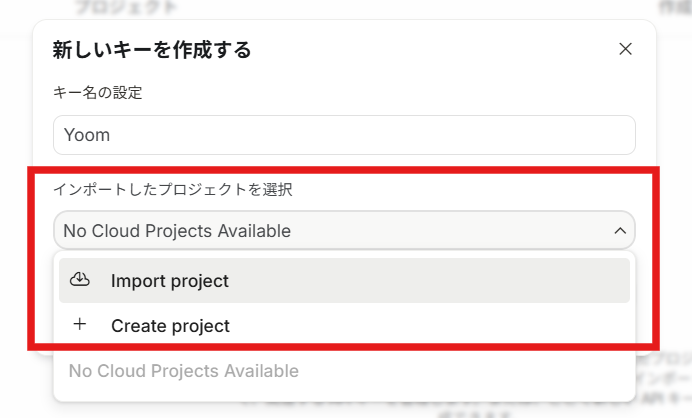Click the 作成 header at top right
692x418 pixels.
[x=674, y=7]
